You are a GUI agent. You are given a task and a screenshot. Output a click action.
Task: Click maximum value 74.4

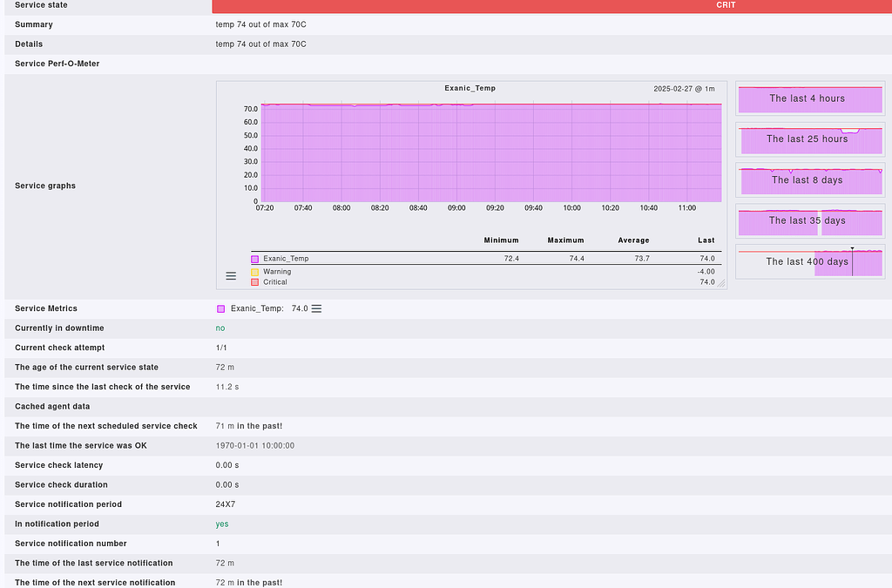(x=577, y=259)
